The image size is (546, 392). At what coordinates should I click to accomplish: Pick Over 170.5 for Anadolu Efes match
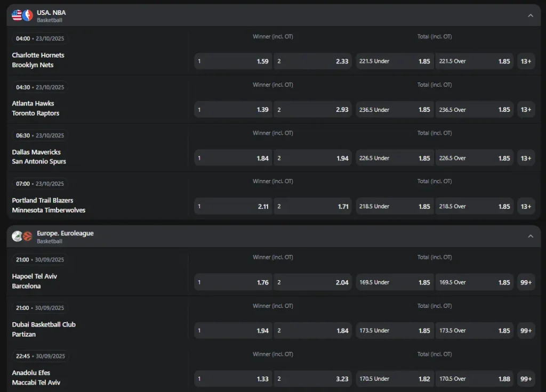pos(475,379)
